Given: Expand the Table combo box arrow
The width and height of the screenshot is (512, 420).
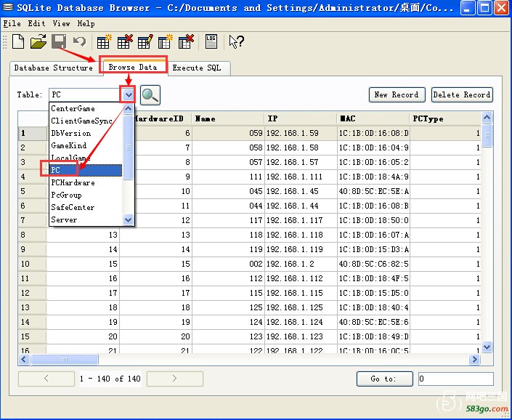Looking at the screenshot, I should (129, 95).
